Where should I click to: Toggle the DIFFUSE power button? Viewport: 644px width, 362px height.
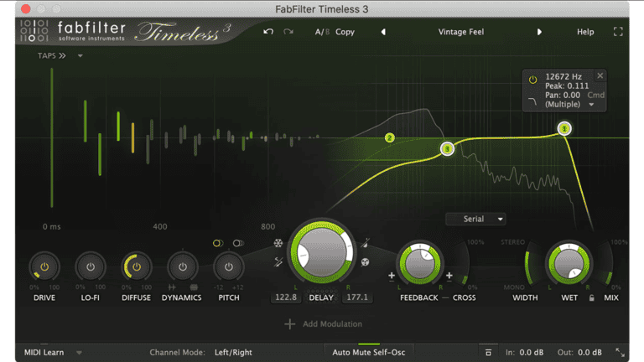point(137,266)
